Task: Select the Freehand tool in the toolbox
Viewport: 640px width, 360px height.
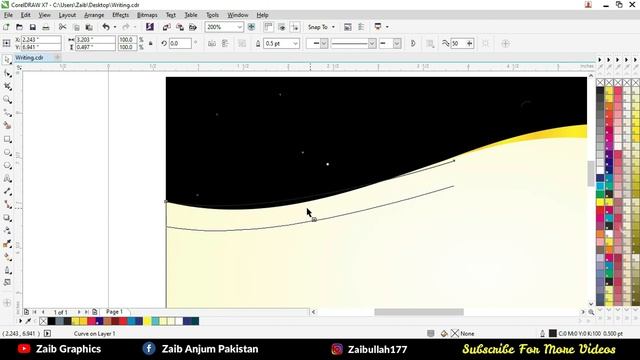Action: 7,113
